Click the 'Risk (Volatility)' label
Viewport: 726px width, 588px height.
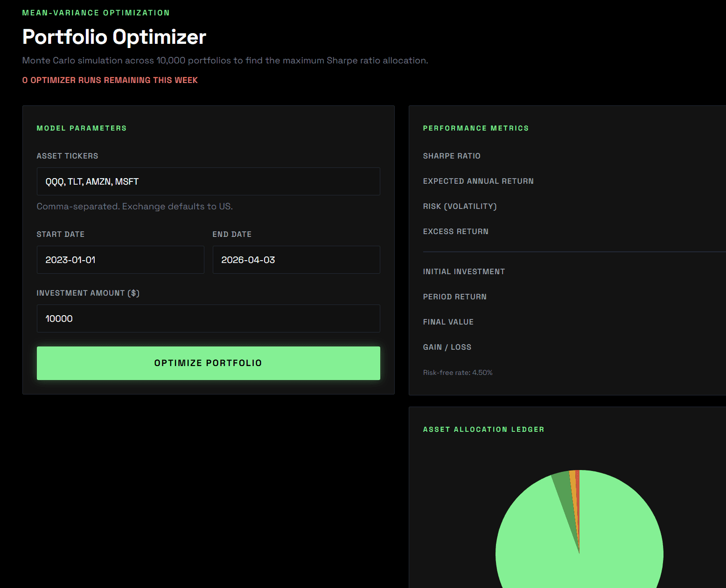pyautogui.click(x=460, y=206)
